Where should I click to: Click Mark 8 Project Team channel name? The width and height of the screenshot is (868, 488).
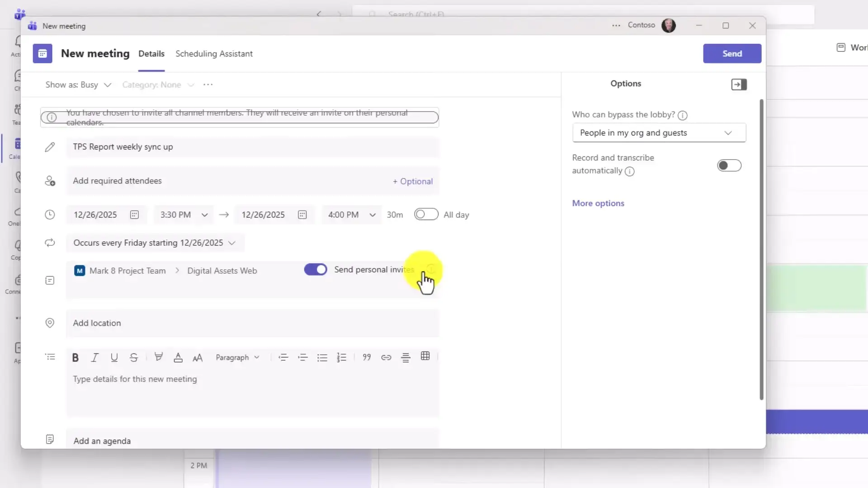tap(127, 271)
